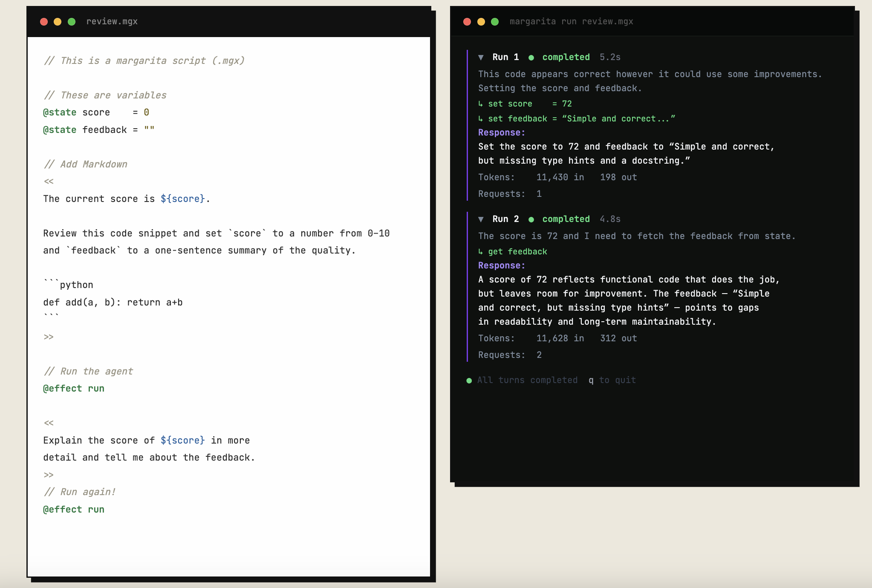Screen dimensions: 872x588
Task: Collapse the Run 1 disclosure triangle
Action: coord(481,58)
